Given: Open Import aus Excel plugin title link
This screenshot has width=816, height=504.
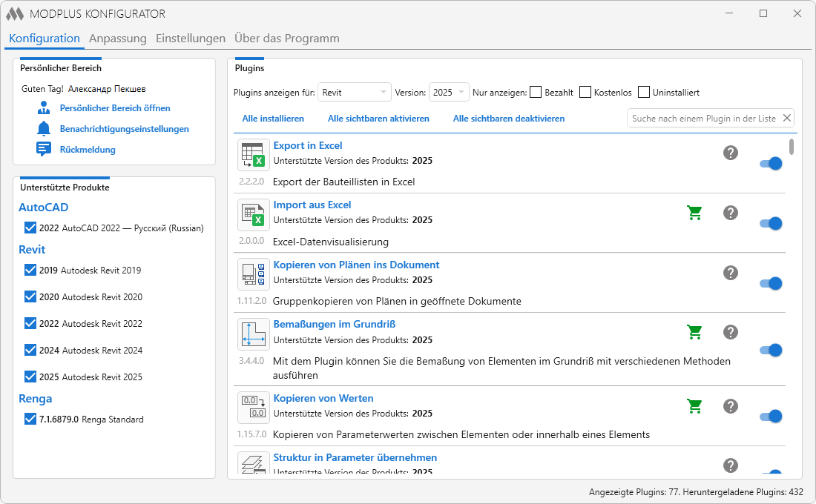Looking at the screenshot, I should (312, 205).
